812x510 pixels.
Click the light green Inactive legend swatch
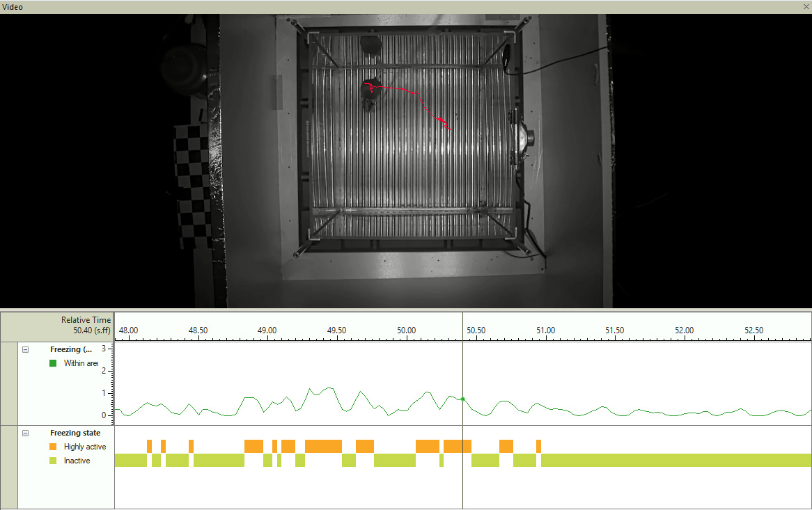tap(53, 461)
